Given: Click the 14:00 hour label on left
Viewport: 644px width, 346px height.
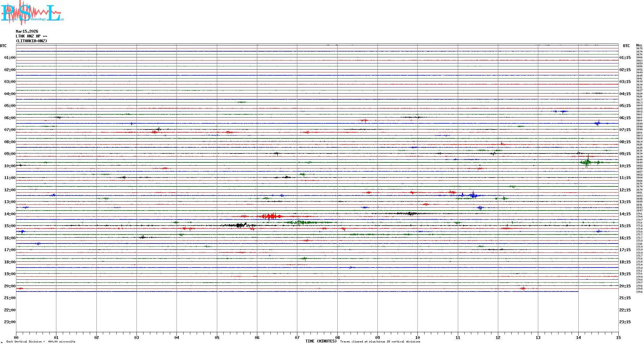Looking at the screenshot, I should pos(10,214).
